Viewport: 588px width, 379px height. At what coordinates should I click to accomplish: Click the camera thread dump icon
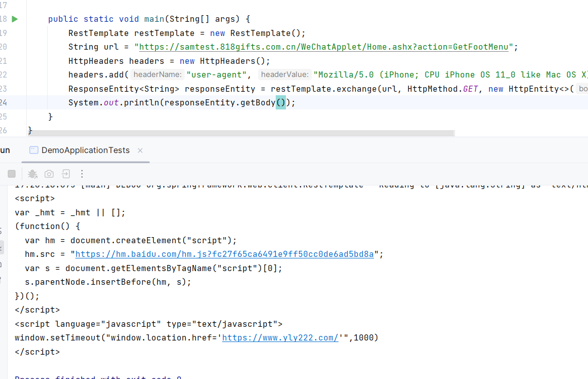tap(49, 173)
